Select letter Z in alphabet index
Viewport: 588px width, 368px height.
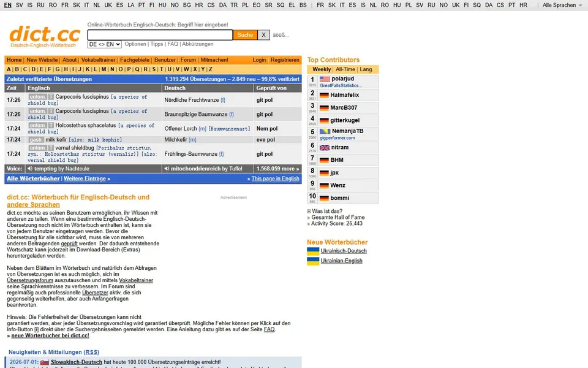[x=210, y=69]
